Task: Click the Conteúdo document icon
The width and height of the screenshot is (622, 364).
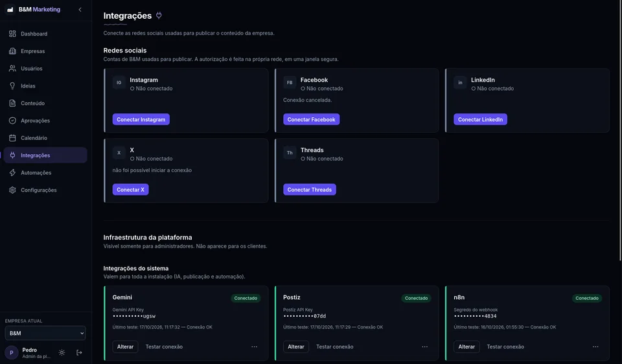Action: [13, 103]
